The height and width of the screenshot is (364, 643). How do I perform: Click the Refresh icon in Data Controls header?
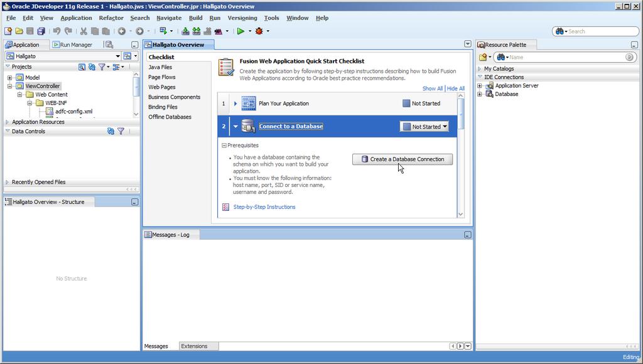111,131
